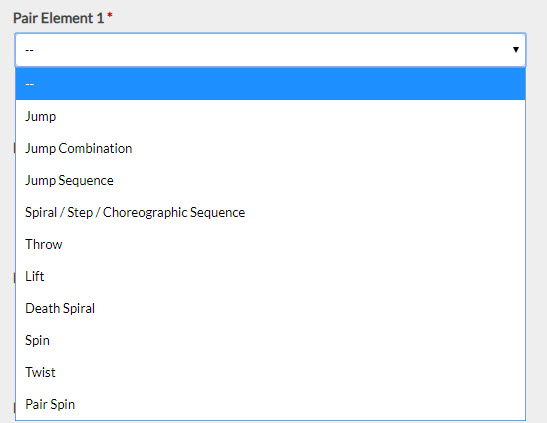Choose Jump Combination from the list
The width and height of the screenshot is (547, 423).
[270, 148]
